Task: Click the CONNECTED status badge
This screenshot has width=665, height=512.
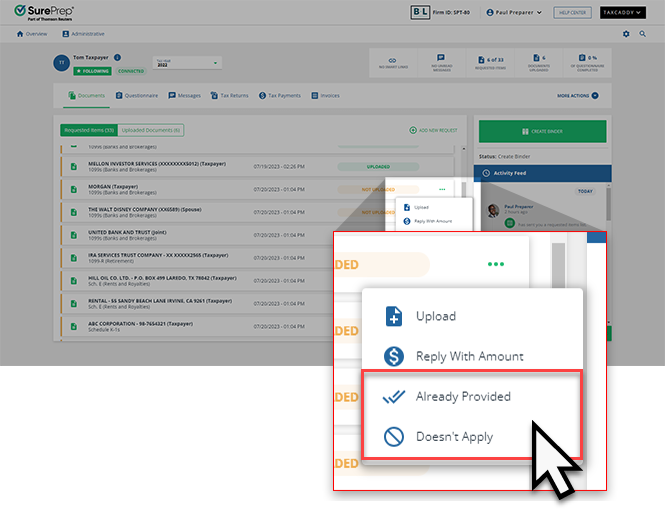Action: click(131, 71)
